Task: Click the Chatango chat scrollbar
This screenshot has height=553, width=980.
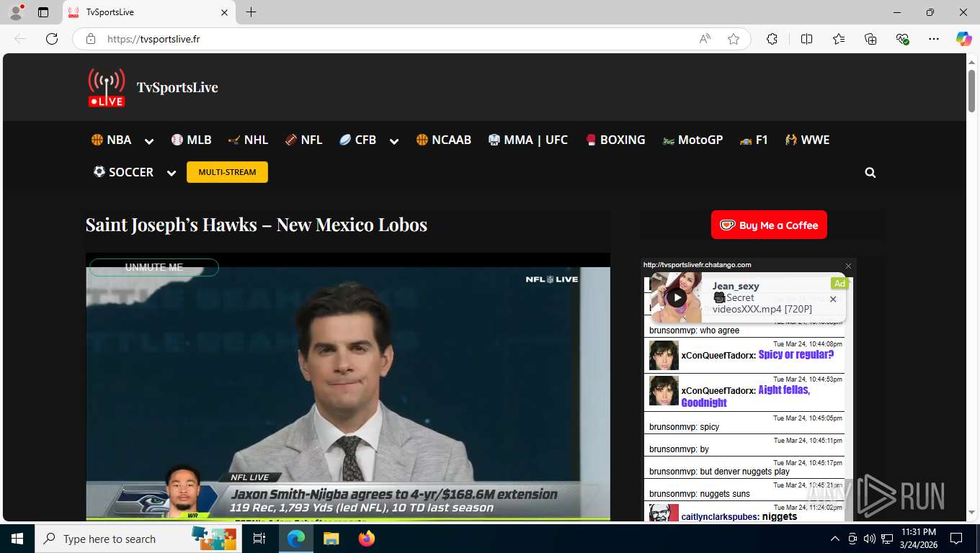Action: (x=849, y=398)
